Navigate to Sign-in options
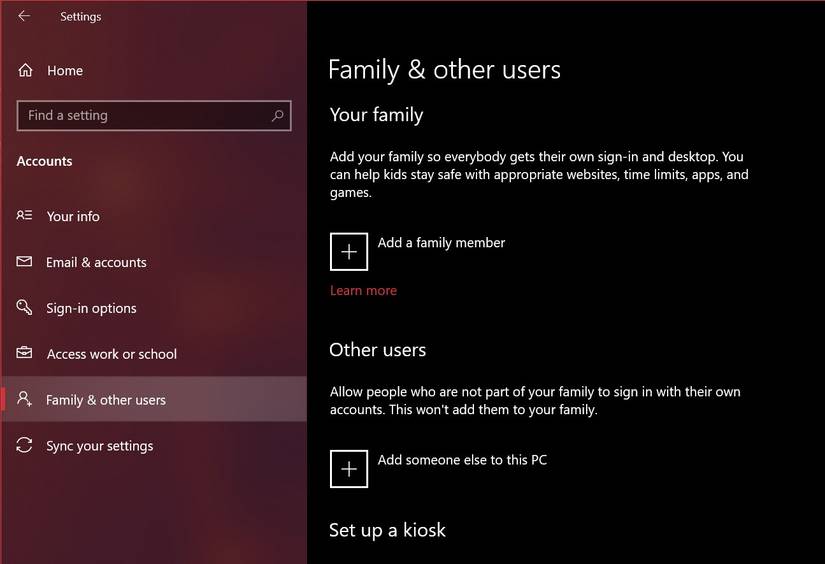The image size is (825, 564). (91, 308)
